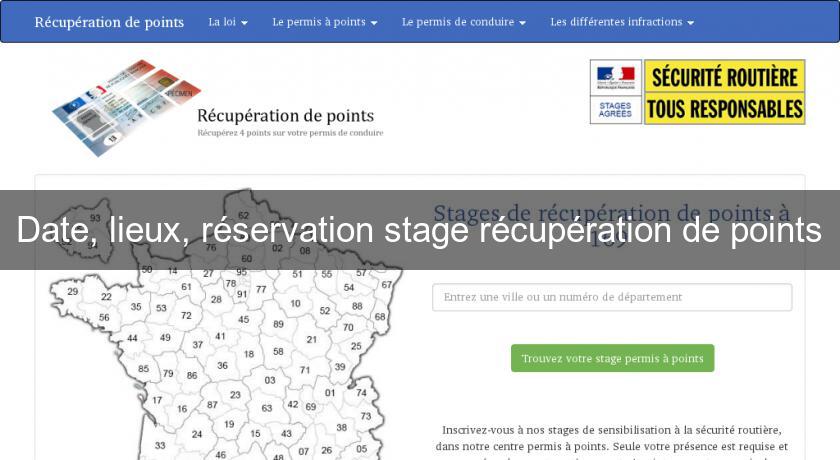Select department 35 on the map
This screenshot has height=460, width=840.
click(x=136, y=307)
